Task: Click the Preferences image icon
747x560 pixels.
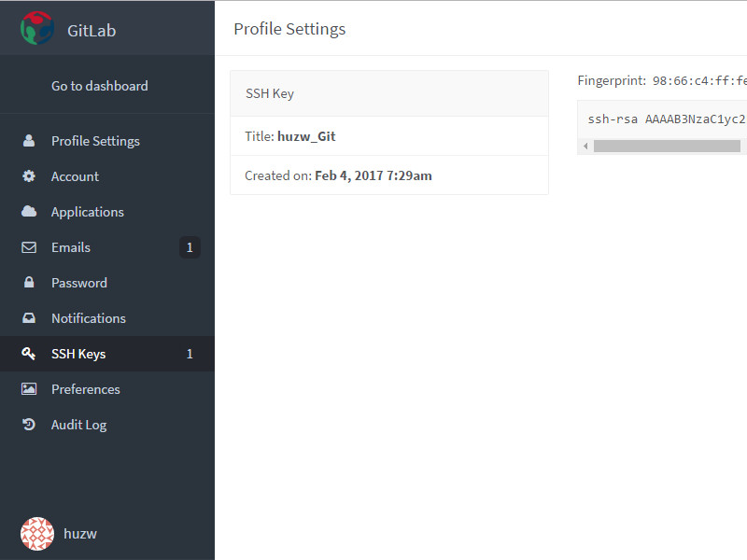Action: (x=29, y=389)
